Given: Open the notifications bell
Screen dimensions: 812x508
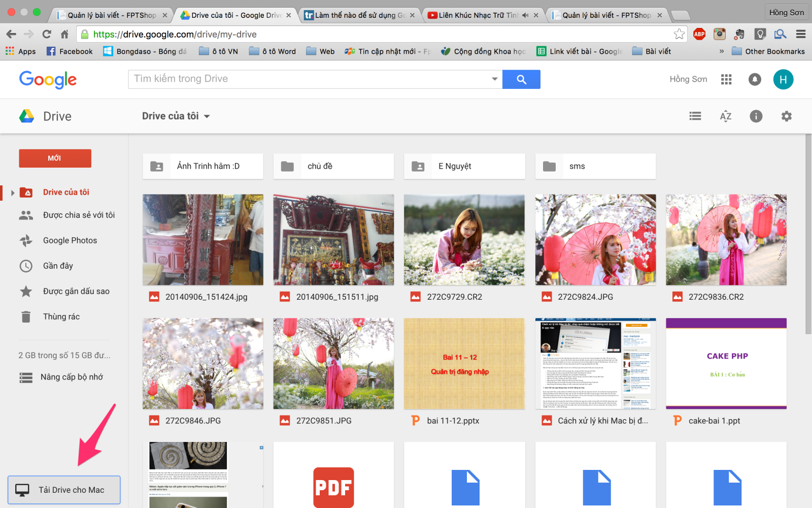Looking at the screenshot, I should pos(755,79).
